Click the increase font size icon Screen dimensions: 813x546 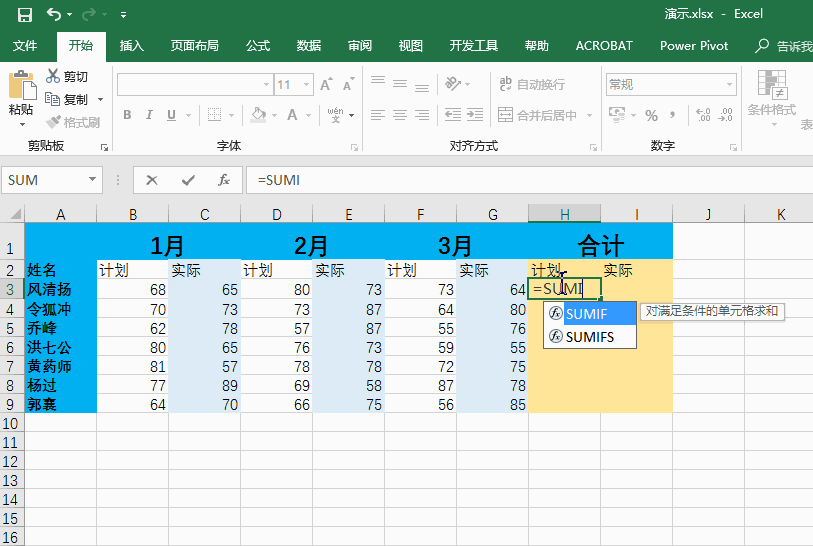(326, 84)
